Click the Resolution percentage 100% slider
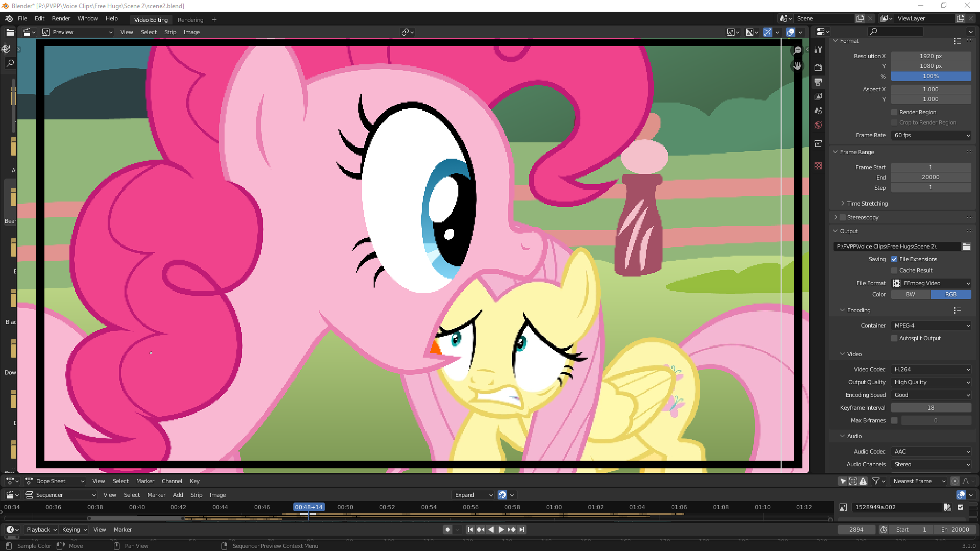Screen dimensions: 980x551 (931, 76)
